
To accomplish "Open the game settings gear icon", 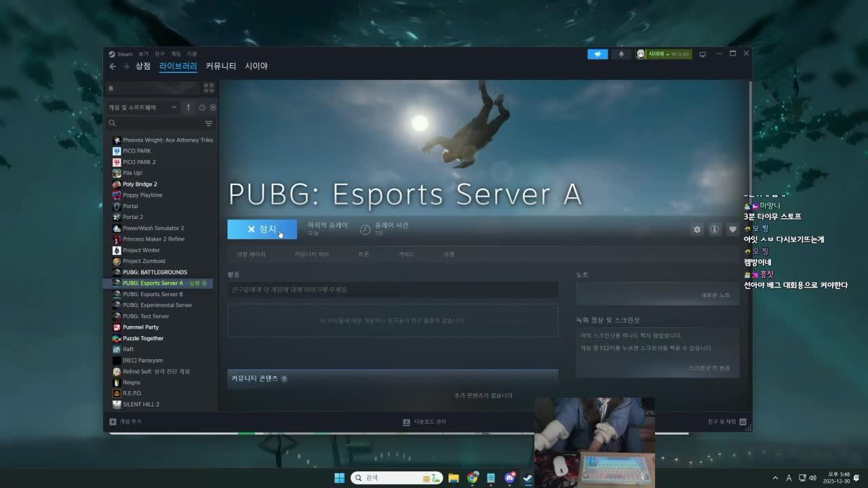I will [x=696, y=229].
